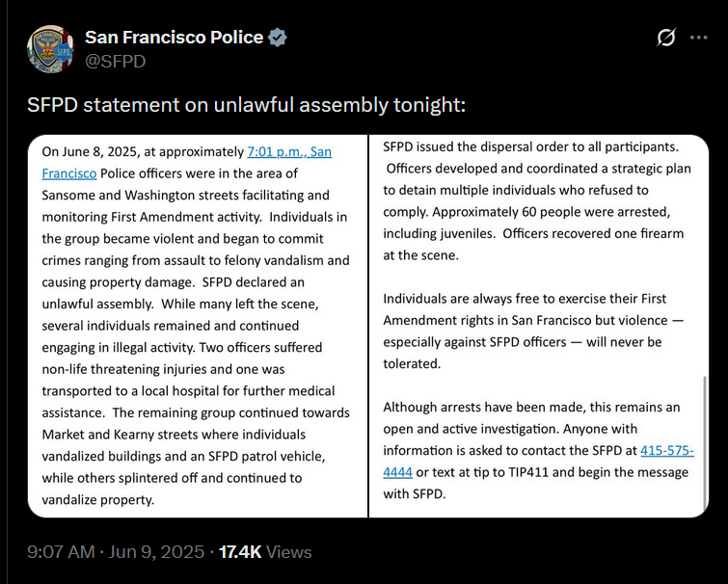Open the right statement image
This screenshot has width=728, height=584.
tap(538, 326)
